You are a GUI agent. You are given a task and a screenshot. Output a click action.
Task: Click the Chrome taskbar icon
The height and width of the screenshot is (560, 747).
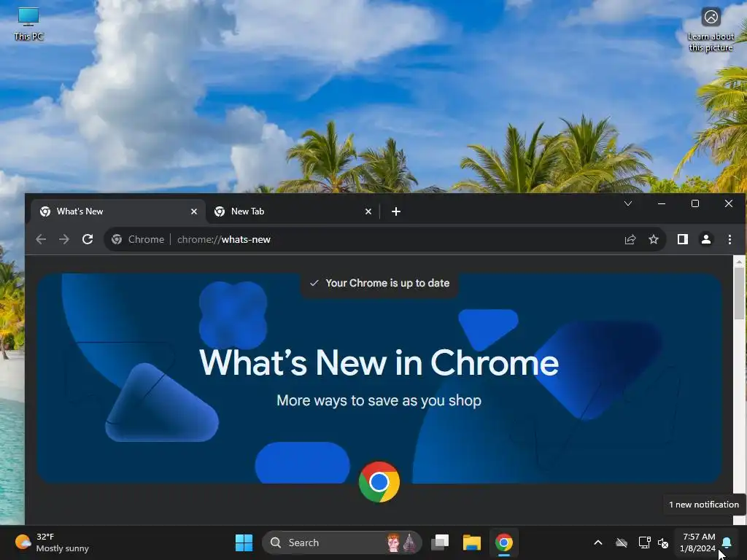tap(503, 542)
